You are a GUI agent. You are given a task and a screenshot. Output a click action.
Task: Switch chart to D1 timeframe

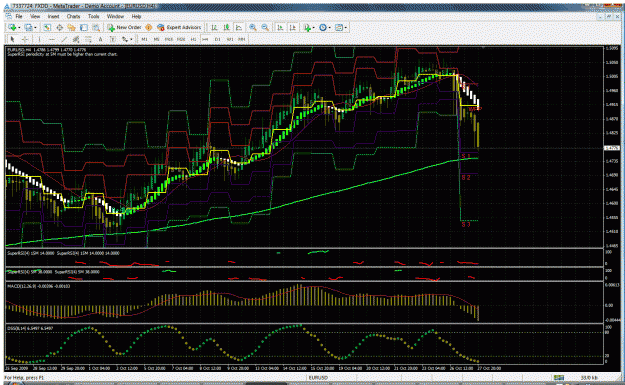coord(218,39)
